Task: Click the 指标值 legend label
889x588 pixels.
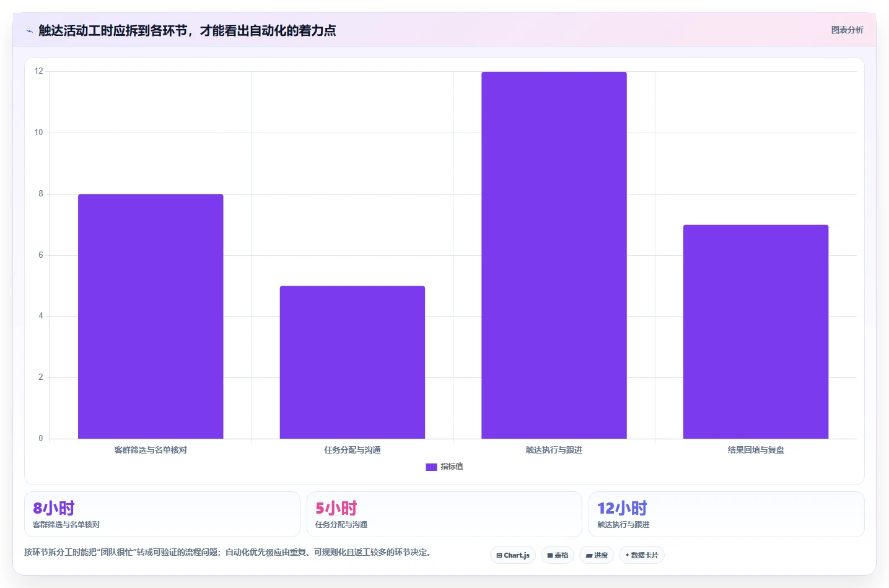Action: (x=452, y=467)
